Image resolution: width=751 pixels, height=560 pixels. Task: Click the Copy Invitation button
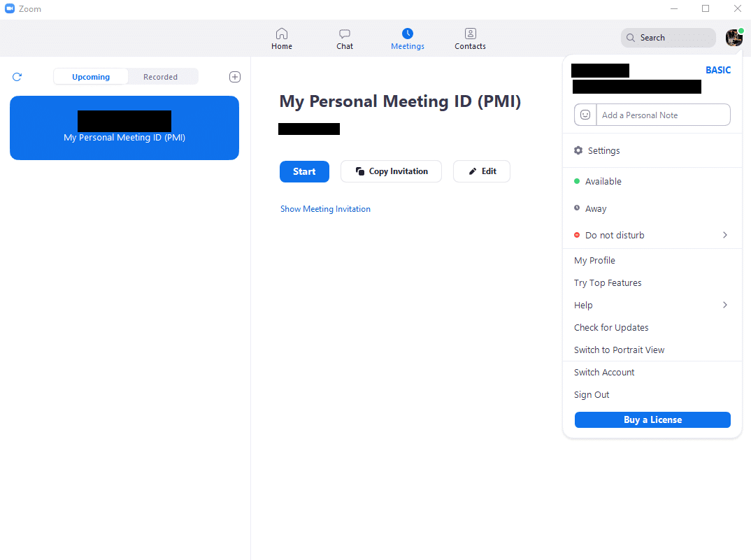tap(391, 171)
